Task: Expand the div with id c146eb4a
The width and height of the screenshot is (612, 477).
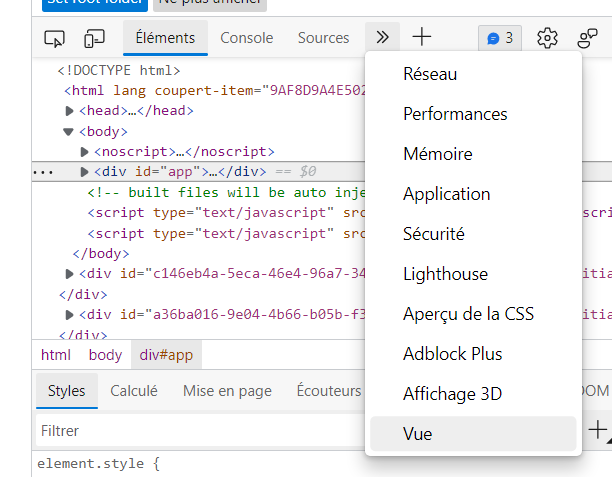Action: [x=69, y=274]
